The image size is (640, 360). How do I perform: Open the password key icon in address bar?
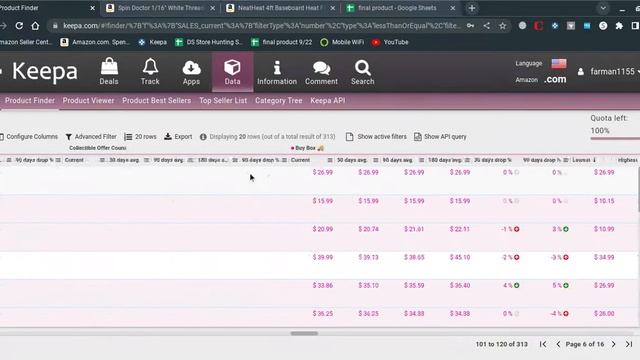[x=471, y=26]
